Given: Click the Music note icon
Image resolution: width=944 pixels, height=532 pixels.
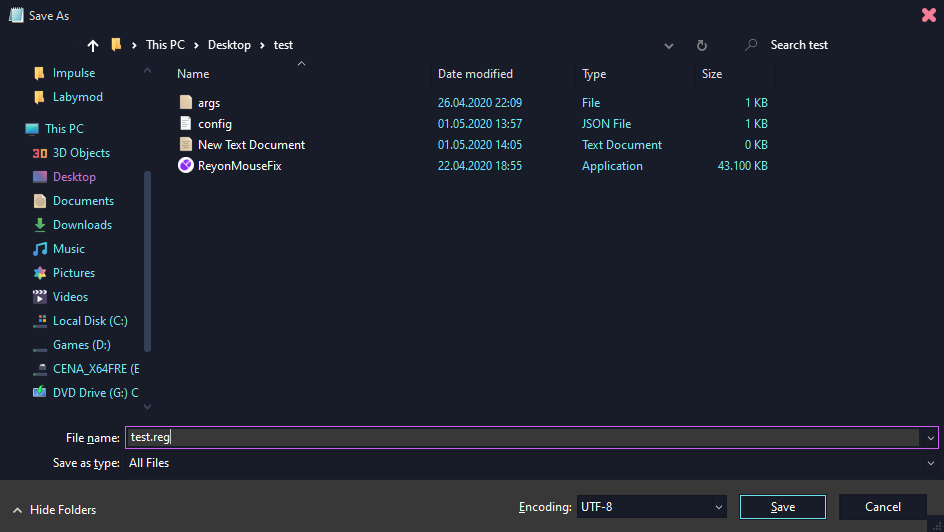Looking at the screenshot, I should (40, 249).
